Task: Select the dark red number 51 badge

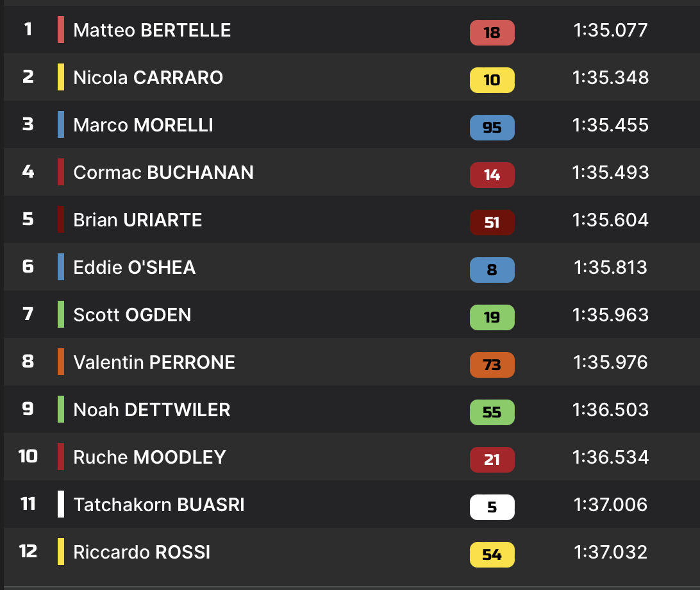Action: pyautogui.click(x=492, y=223)
